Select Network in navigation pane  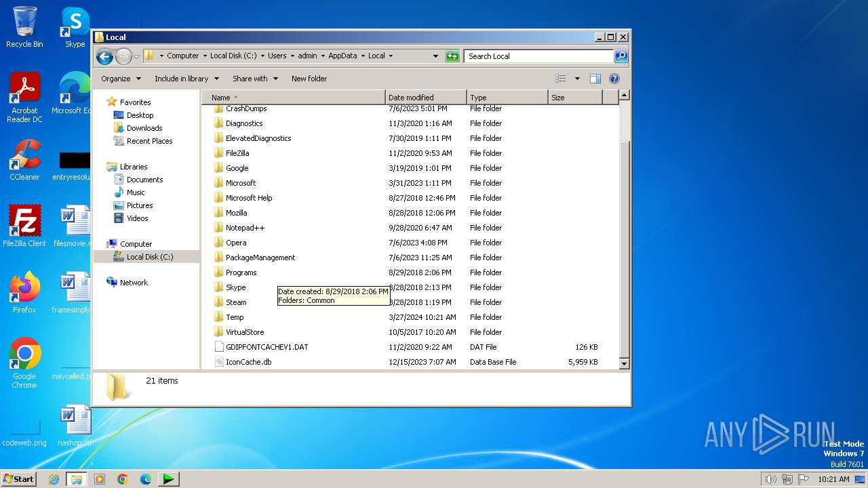pyautogui.click(x=134, y=283)
